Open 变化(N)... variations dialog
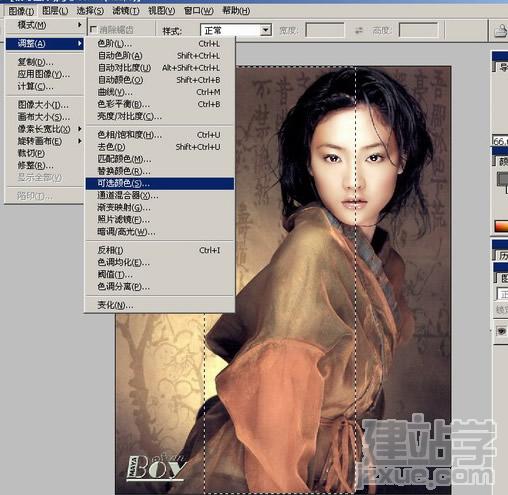The image size is (508, 495). [x=160, y=305]
